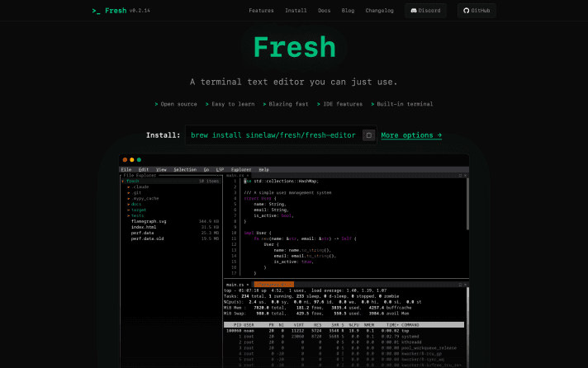
Task: Click the green window dot in the editor
Action: (139, 159)
